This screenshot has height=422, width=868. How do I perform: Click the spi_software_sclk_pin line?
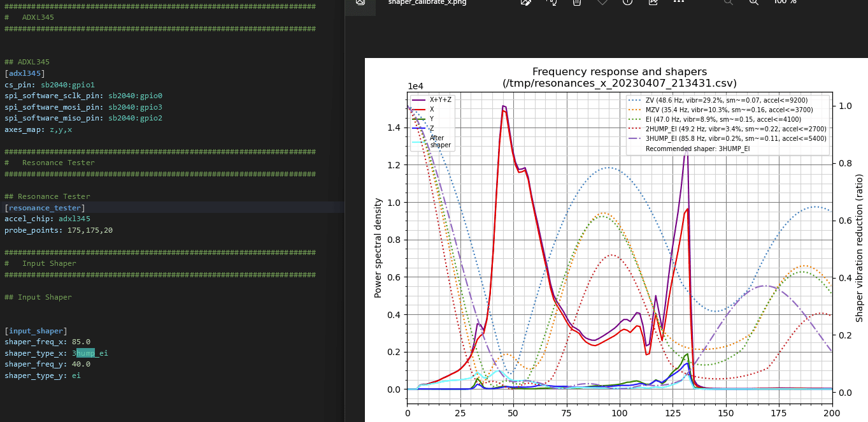pyautogui.click(x=83, y=96)
